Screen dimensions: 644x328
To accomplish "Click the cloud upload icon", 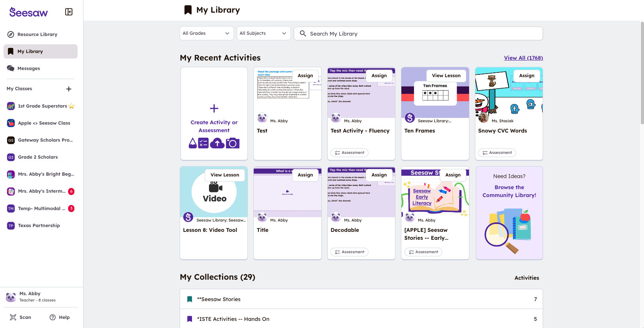I will 217,143.
